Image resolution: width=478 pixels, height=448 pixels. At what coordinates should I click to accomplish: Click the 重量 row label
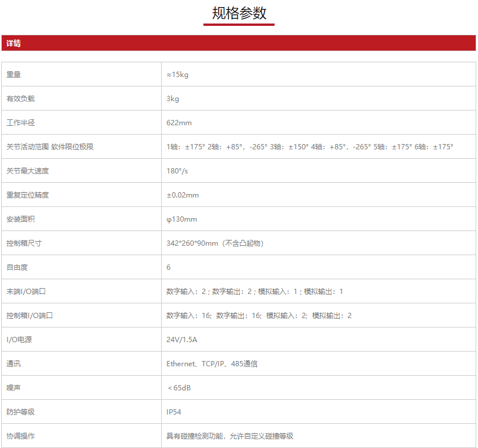[x=14, y=75]
